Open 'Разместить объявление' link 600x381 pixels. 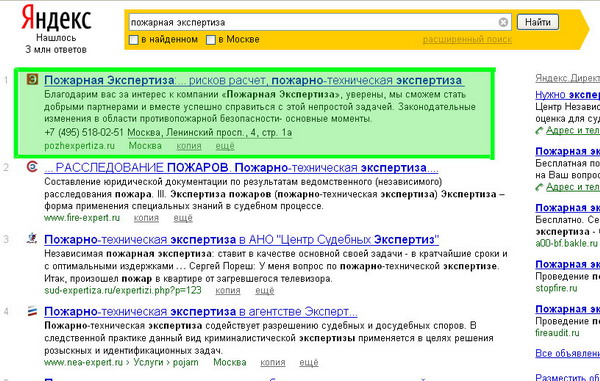click(x=567, y=377)
